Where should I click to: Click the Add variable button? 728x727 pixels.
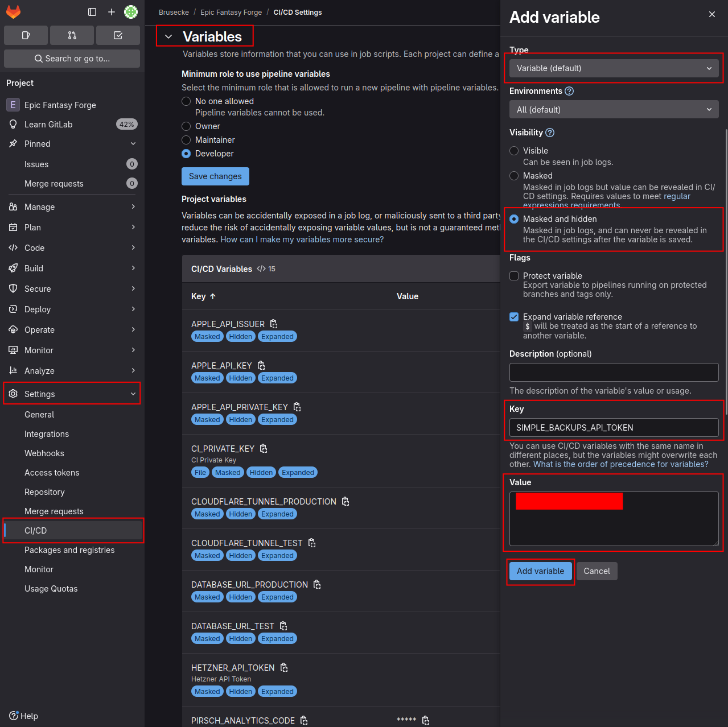click(x=540, y=571)
